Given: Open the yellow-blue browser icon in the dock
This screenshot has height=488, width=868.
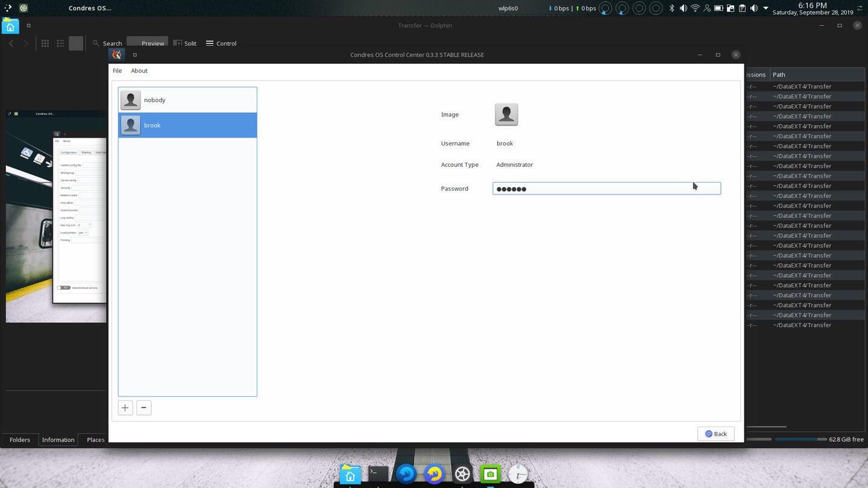Looking at the screenshot, I should coord(434,474).
